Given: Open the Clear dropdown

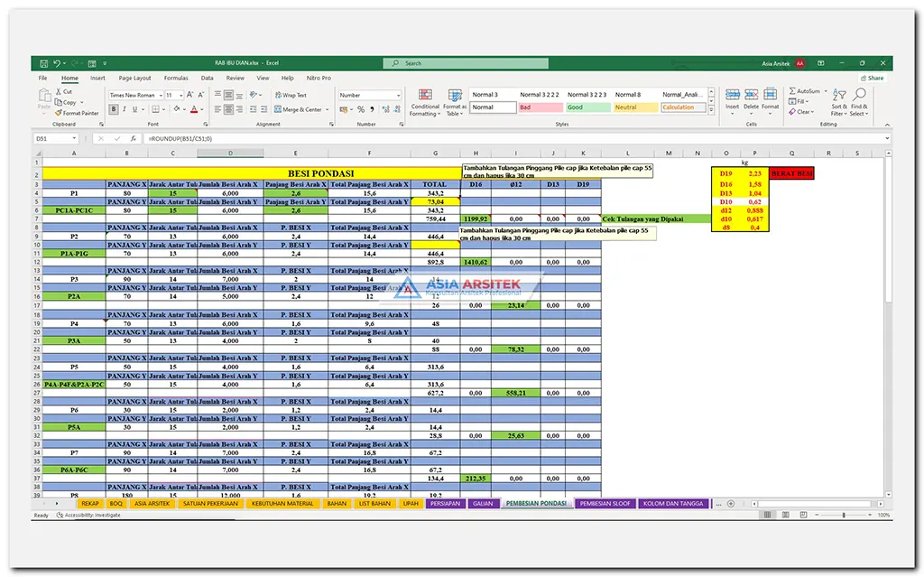Looking at the screenshot, I should coord(802,111).
